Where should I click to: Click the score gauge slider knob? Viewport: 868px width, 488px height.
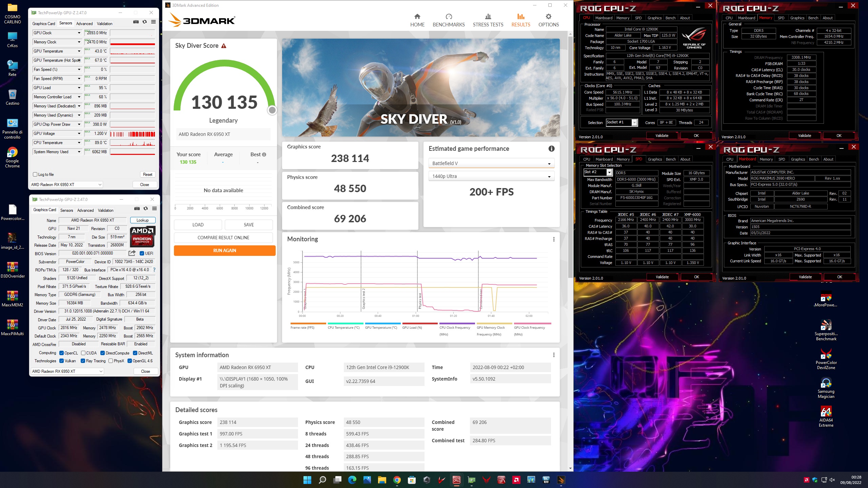[272, 110]
